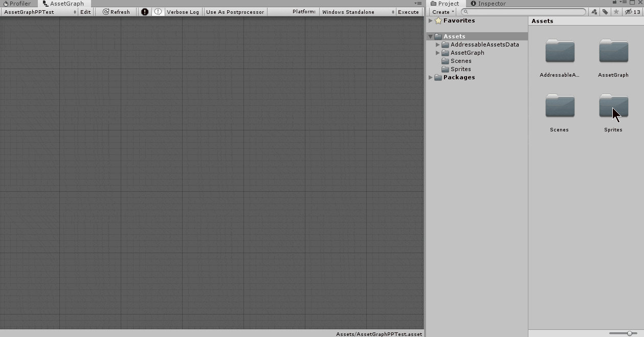Click inside the Project search field
644x337 pixels.
[x=522, y=11]
